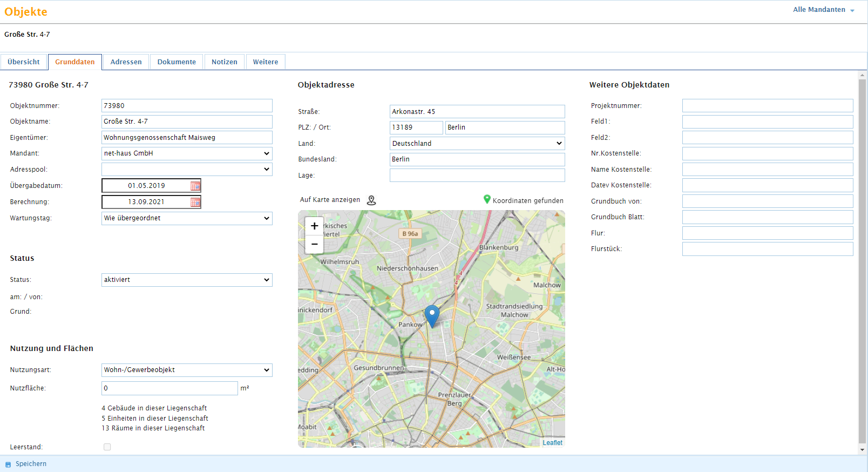Click the scrollbar down arrow
The height and width of the screenshot is (472, 868).
click(x=862, y=450)
